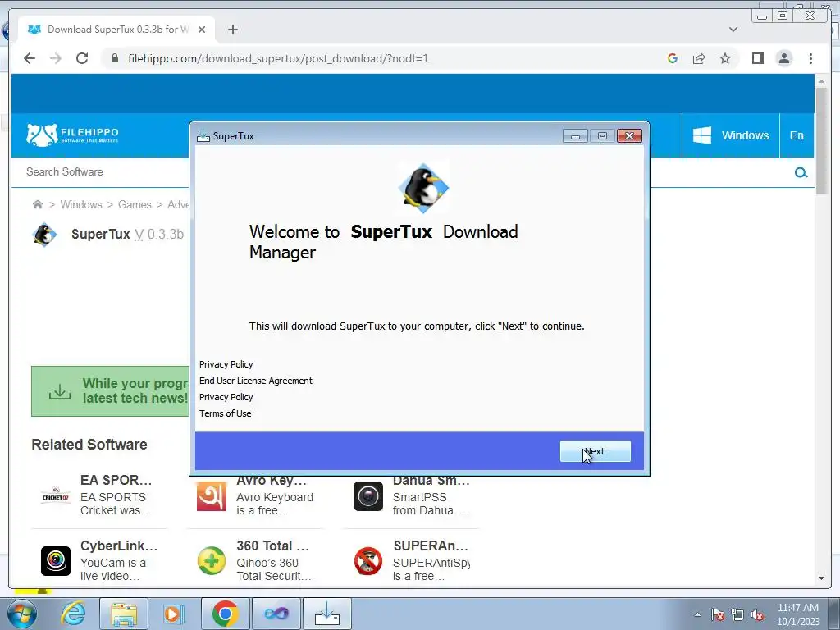This screenshot has width=840, height=630.
Task: Open Windows Explorer from taskbar
Action: [124, 614]
